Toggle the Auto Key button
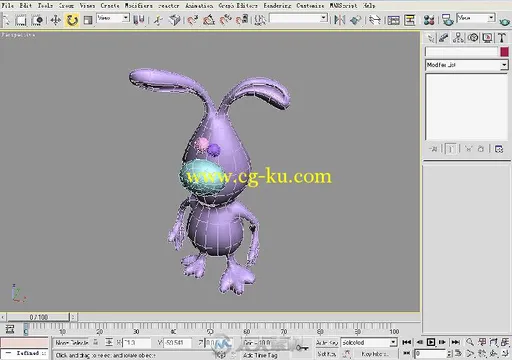Image resolution: width=512 pixels, height=360 pixels. (327, 342)
